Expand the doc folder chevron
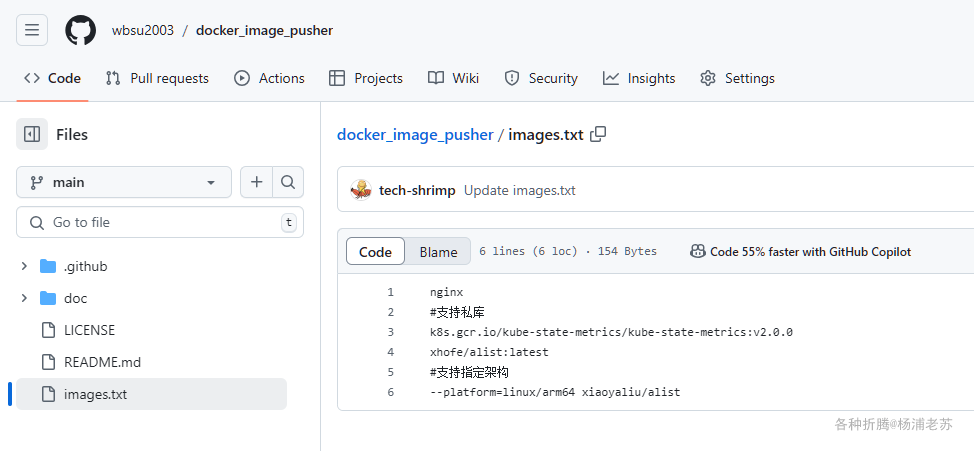Image resolution: width=974 pixels, height=451 pixels. coord(24,298)
